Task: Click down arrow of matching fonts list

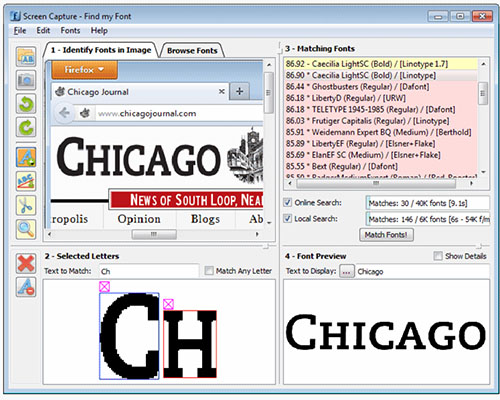Action: [483, 172]
